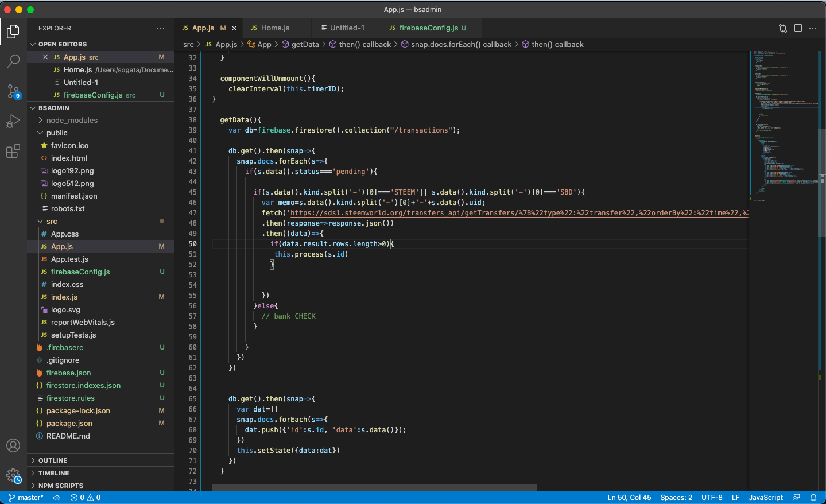Select Untitled-1 in Open Editors list

(100, 83)
